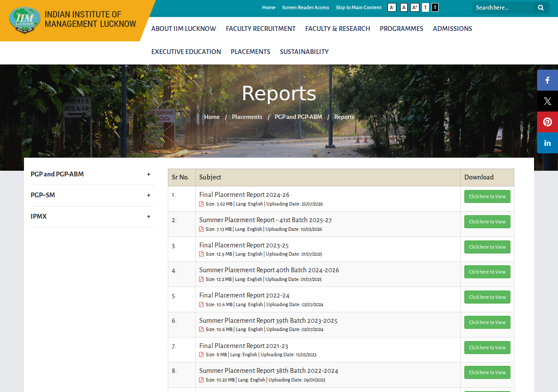Go to Placements in breadcrumb
Image resolution: width=558 pixels, height=392 pixels.
coord(247,117)
